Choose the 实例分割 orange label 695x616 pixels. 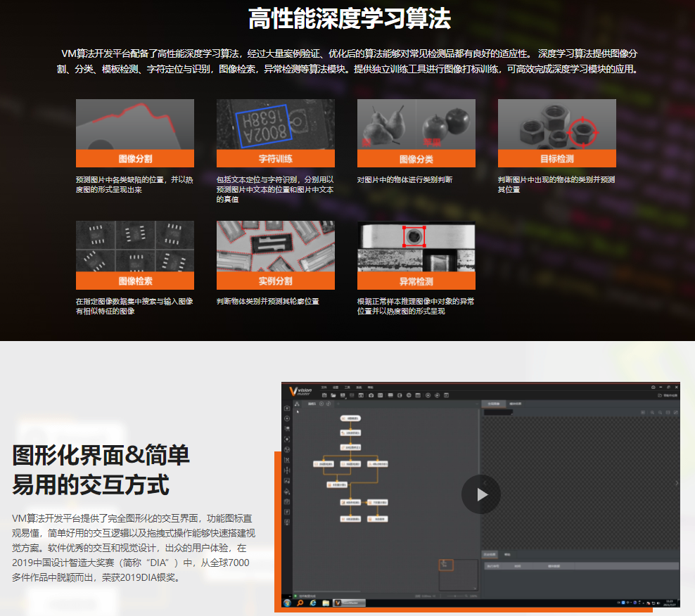click(x=276, y=281)
